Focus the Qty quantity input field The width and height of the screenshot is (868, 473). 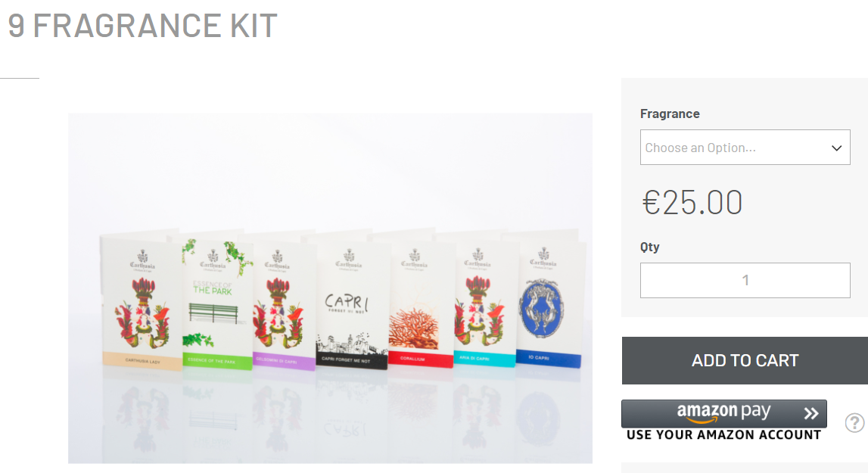(x=745, y=280)
